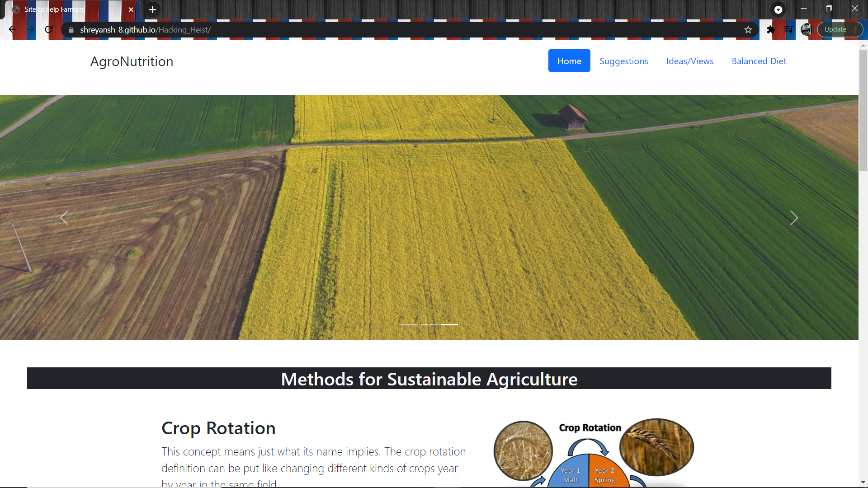Image resolution: width=868 pixels, height=488 pixels.
Task: Click the Home button
Action: [x=569, y=61]
